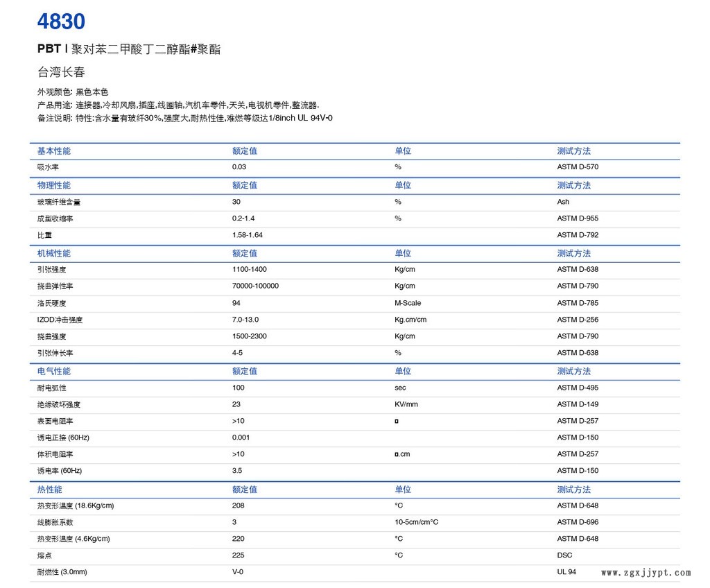Select the "洛氏硬度" row label
Image resolution: width=710 pixels, height=588 pixels.
point(51,303)
